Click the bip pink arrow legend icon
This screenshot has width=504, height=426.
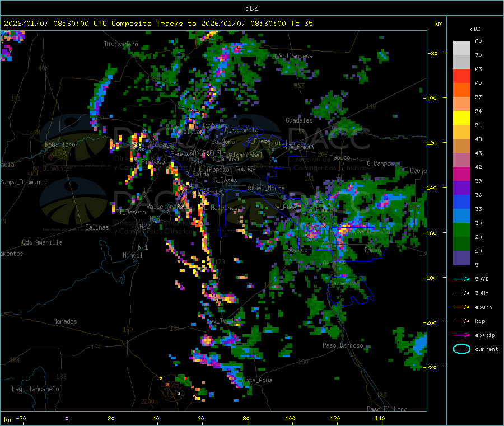pyautogui.click(x=461, y=321)
